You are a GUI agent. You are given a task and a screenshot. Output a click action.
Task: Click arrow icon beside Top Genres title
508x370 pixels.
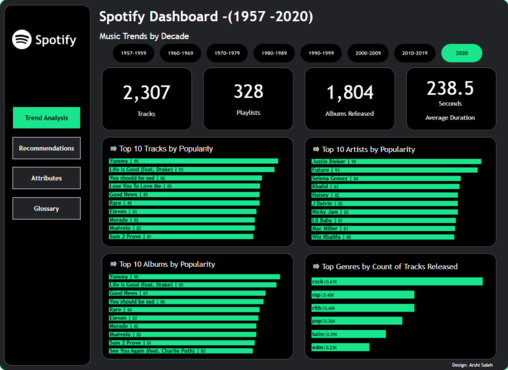point(316,266)
